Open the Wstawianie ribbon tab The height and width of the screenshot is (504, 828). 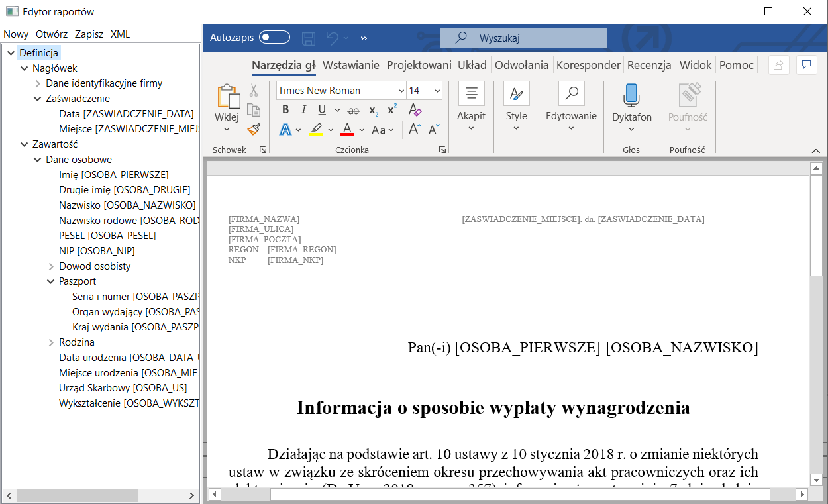pos(350,65)
